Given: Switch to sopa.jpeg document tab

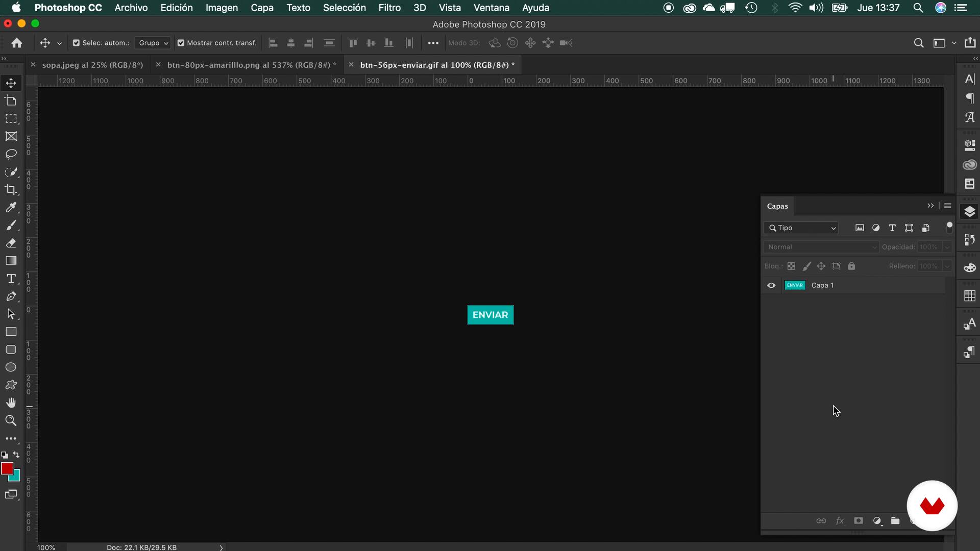Looking at the screenshot, I should (x=92, y=65).
